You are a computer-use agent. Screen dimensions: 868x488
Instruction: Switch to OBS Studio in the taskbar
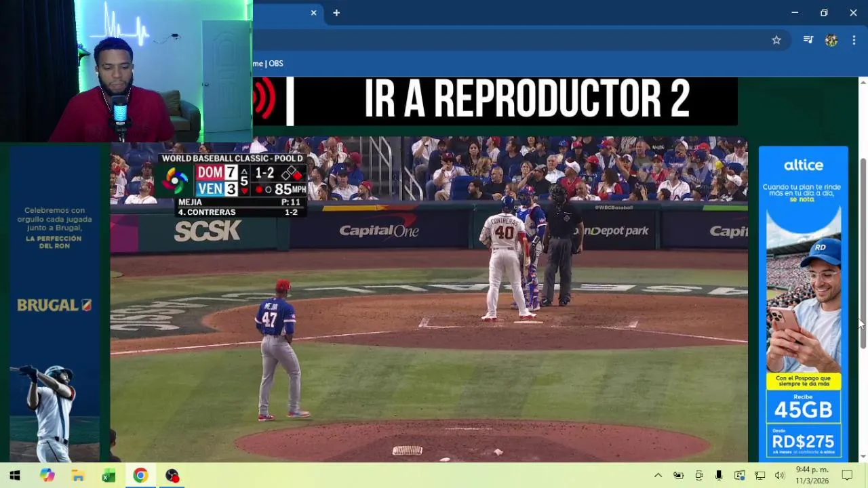click(172, 476)
